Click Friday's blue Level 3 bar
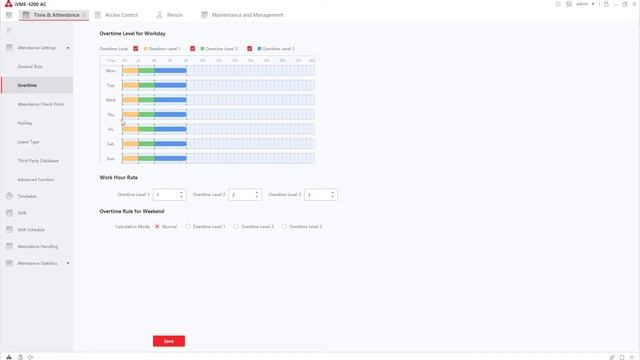Image resolution: width=640 pixels, height=360 pixels. coord(170,129)
